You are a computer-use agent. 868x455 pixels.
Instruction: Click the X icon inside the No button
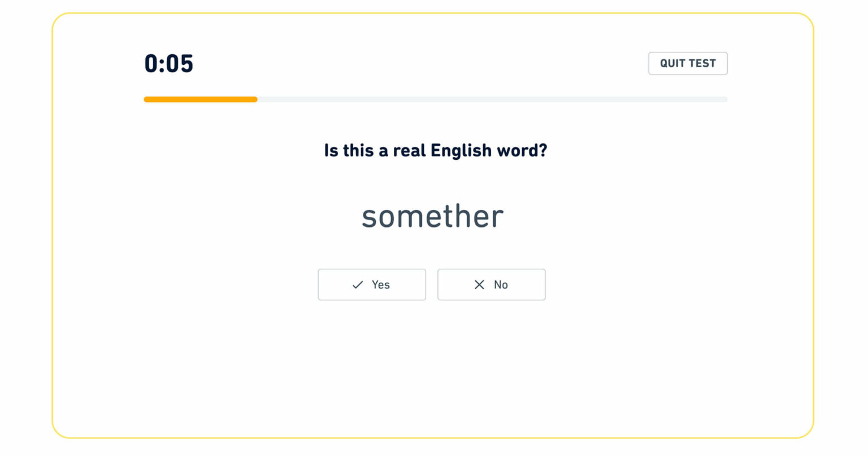[x=479, y=285]
